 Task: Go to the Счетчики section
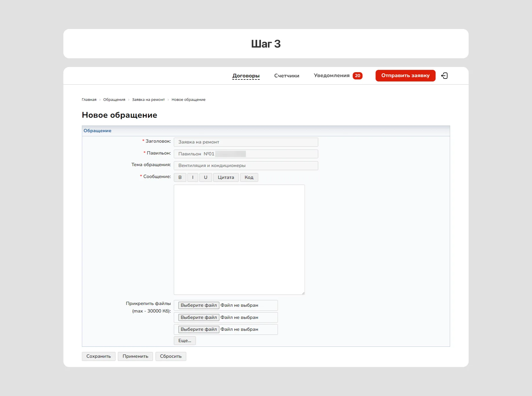286,76
